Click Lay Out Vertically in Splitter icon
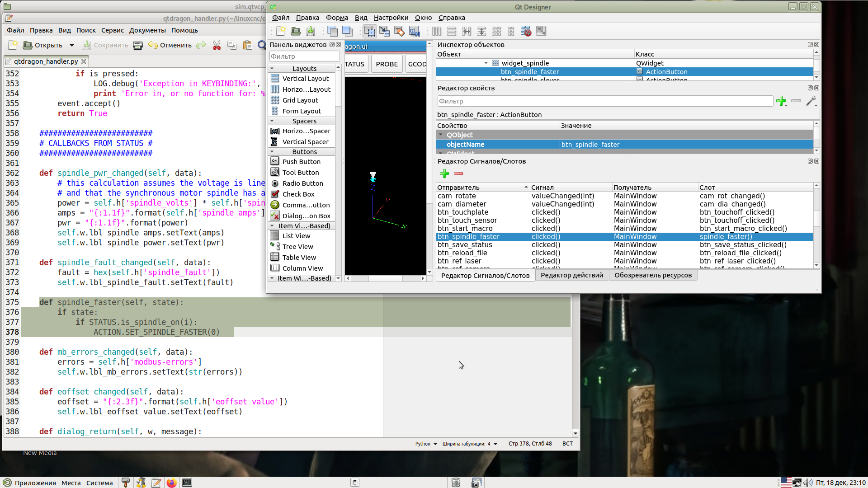This screenshot has width=868, height=488. pyautogui.click(x=481, y=31)
